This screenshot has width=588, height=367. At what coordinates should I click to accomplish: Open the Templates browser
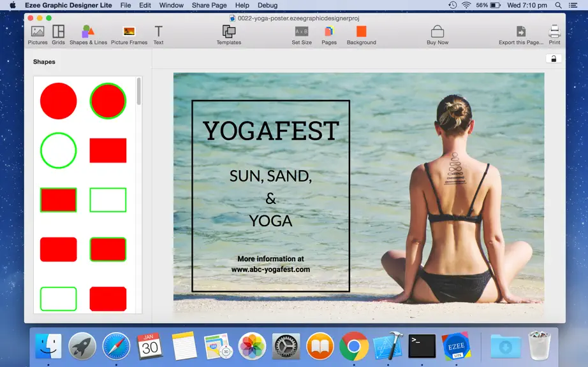(x=229, y=35)
